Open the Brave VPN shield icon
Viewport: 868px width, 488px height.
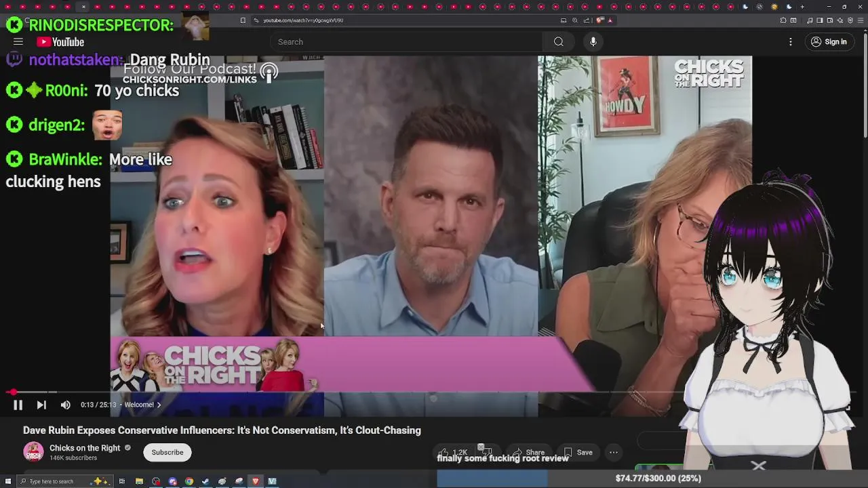pyautogui.click(x=850, y=20)
